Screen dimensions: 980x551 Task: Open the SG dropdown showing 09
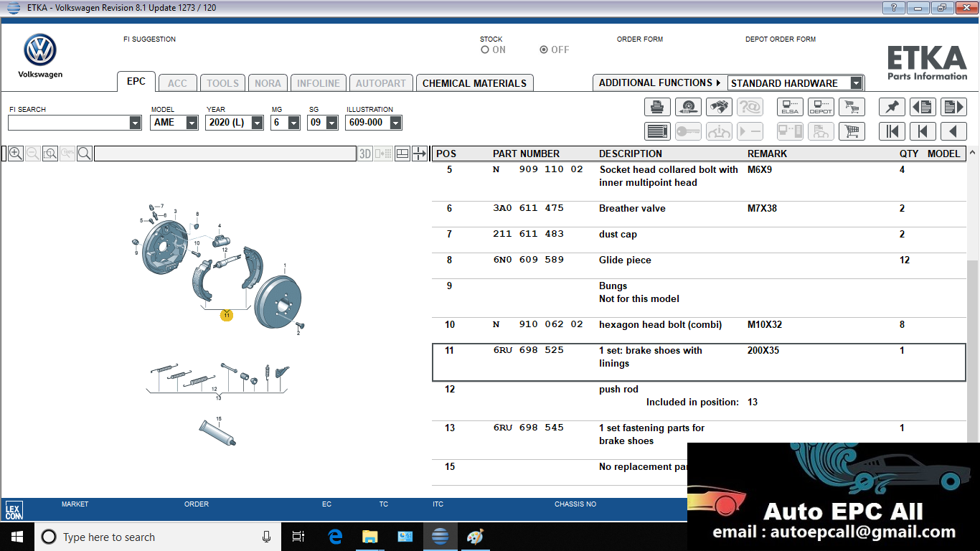331,123
